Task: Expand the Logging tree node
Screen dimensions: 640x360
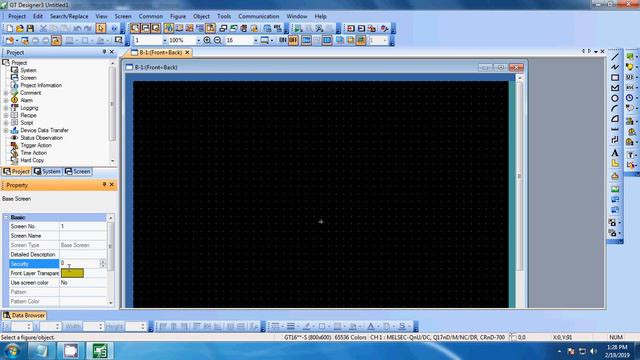Action: point(6,108)
